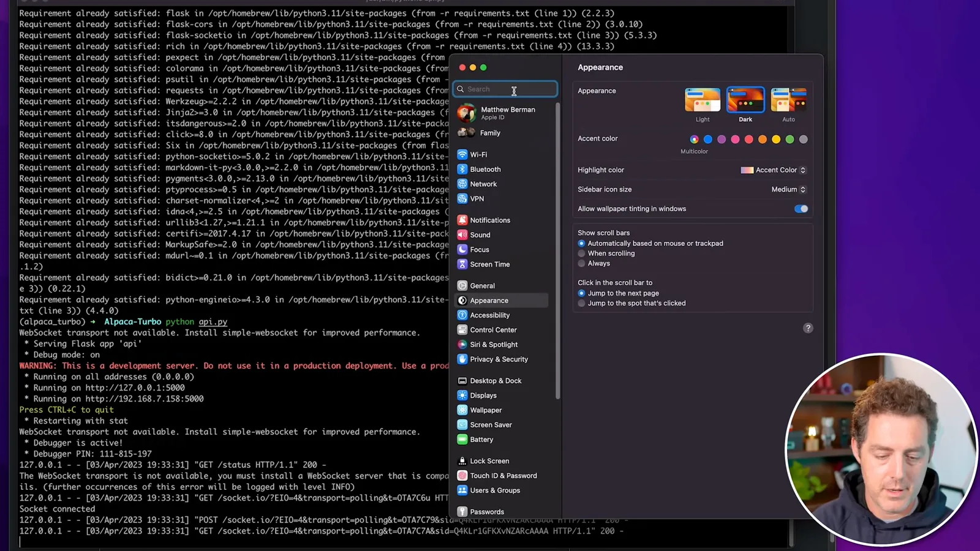Image resolution: width=980 pixels, height=551 pixels.
Task: Select the Accessibility icon
Action: pos(462,315)
